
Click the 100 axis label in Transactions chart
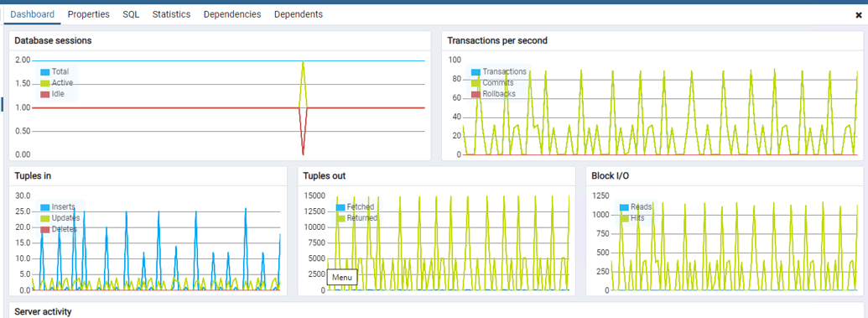(x=455, y=60)
